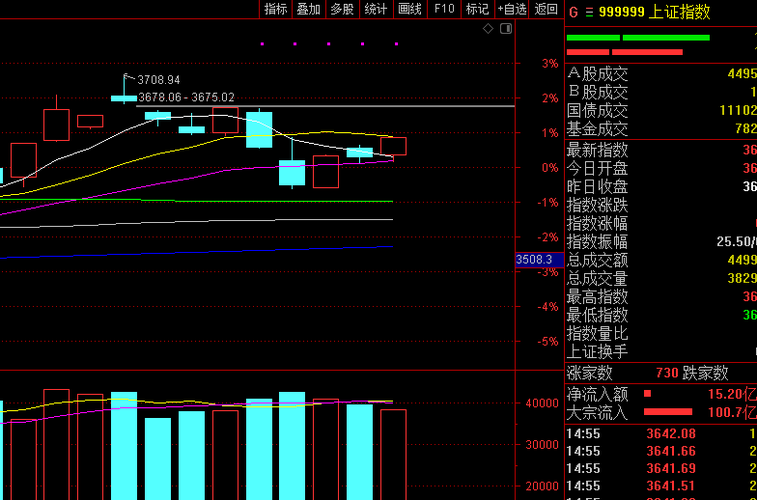Select the 多股 multi-stock view
The image size is (757, 500).
click(342, 9)
